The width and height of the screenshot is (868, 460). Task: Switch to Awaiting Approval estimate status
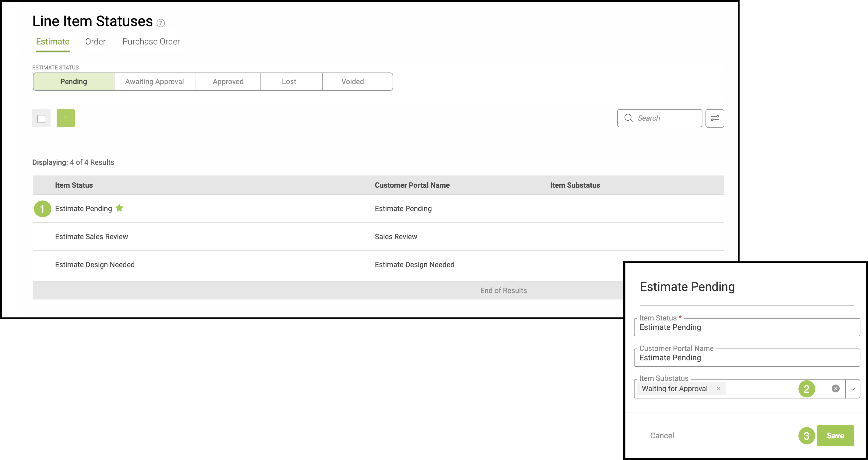[154, 82]
